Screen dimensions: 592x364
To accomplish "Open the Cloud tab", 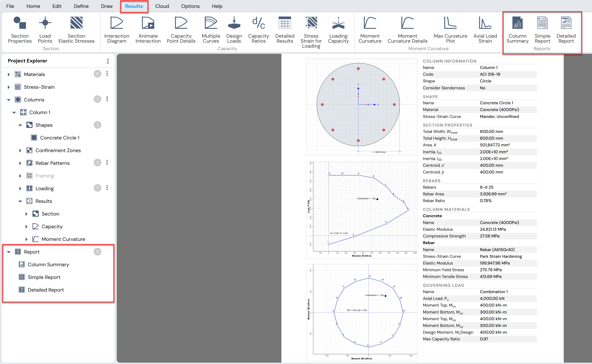I will click(162, 6).
